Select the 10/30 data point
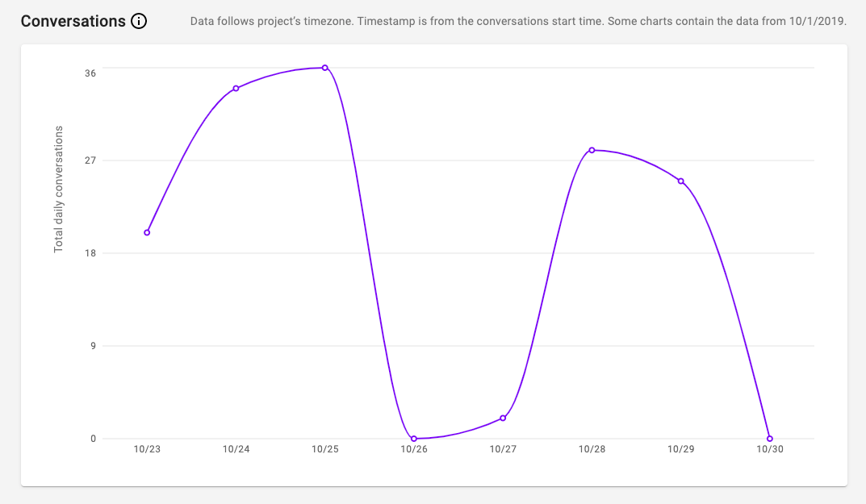Viewport: 866px width, 504px height. (x=769, y=439)
